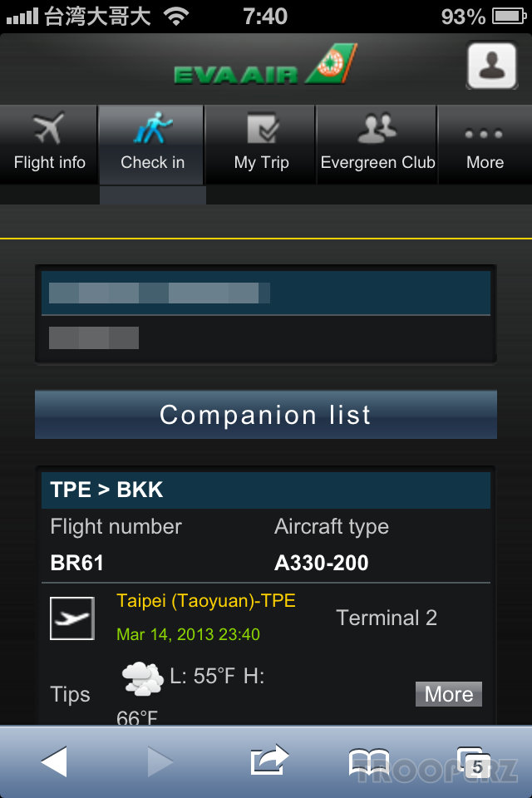The height and width of the screenshot is (798, 532).
Task: Tap the Safari forward arrow
Action: tap(160, 762)
